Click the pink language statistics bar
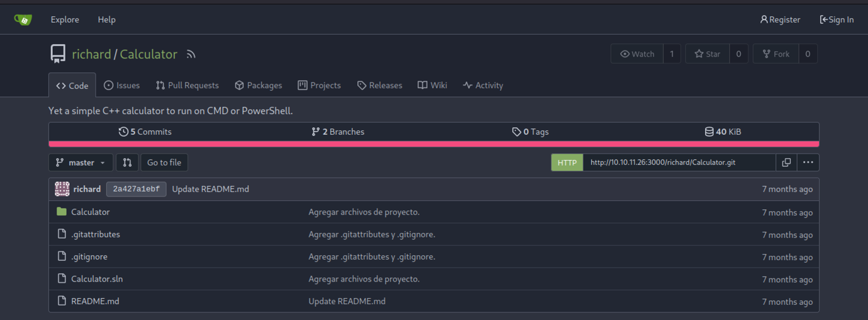The image size is (868, 320). tap(433, 144)
